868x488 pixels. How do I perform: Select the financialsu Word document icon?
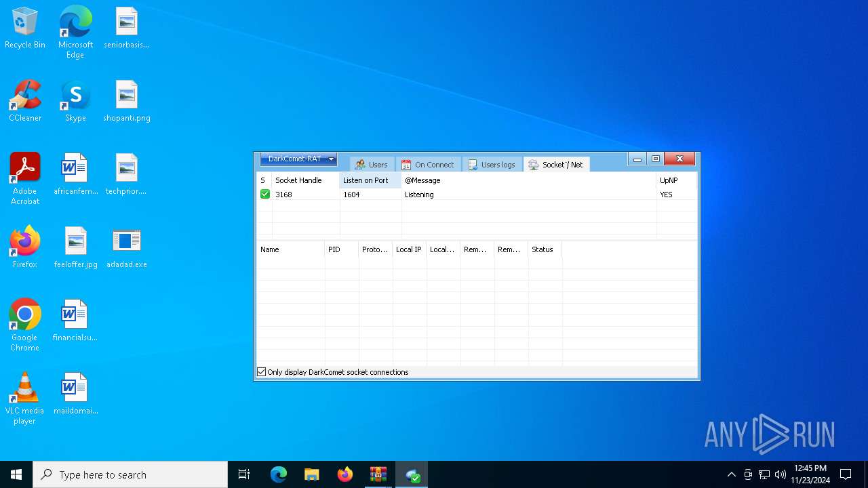click(75, 321)
